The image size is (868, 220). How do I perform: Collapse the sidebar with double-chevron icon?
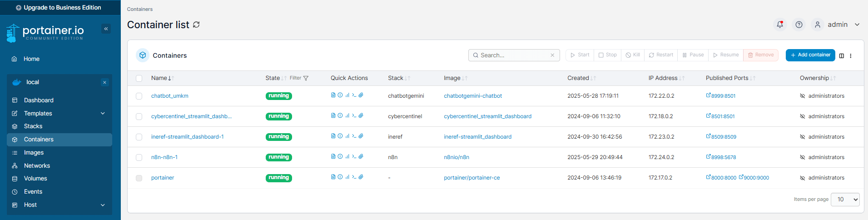pyautogui.click(x=106, y=29)
